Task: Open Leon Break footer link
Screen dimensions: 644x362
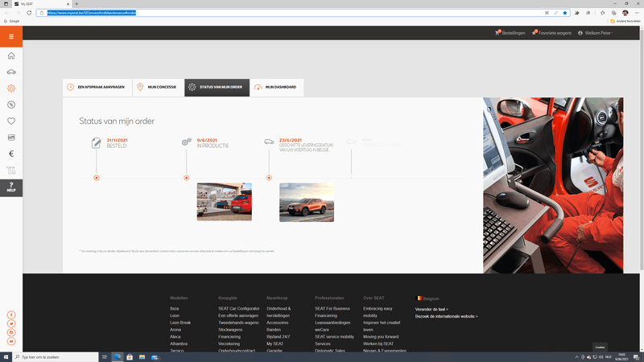Action: click(180, 323)
